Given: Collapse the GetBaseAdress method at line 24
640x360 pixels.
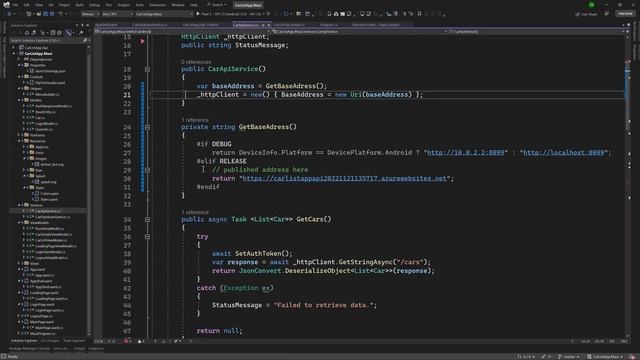Looking at the screenshot, I should 147,127.
